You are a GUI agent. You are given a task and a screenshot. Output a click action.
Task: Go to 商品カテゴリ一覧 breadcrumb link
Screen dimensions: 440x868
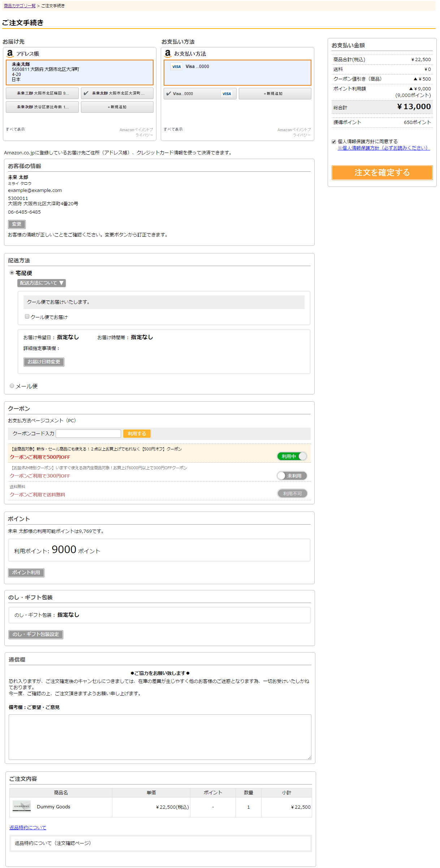tap(20, 6)
